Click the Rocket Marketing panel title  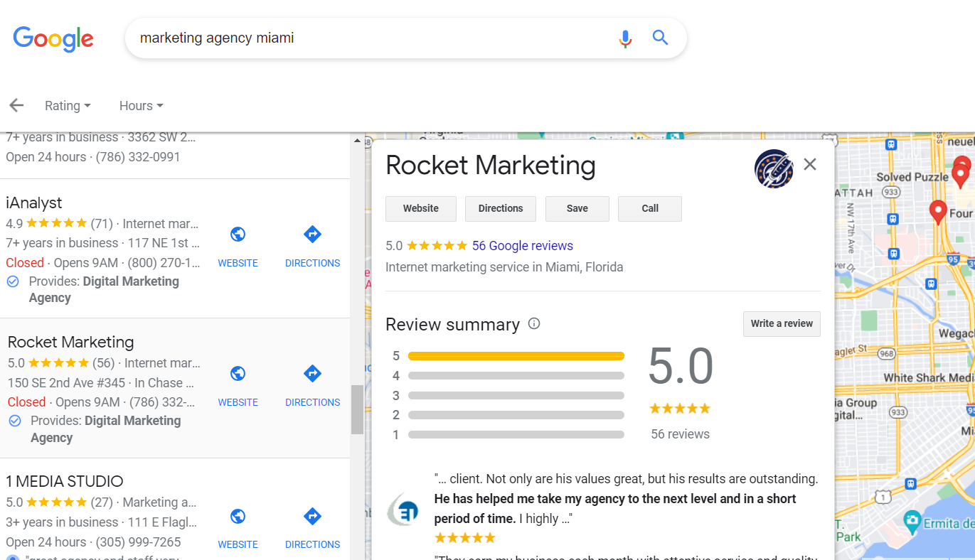(491, 166)
